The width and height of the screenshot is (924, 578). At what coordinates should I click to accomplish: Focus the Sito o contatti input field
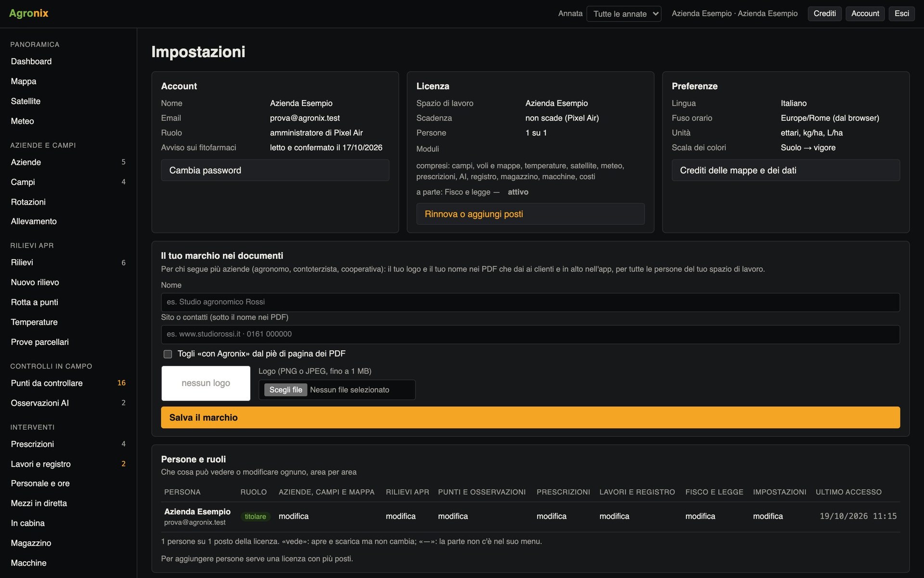530,334
